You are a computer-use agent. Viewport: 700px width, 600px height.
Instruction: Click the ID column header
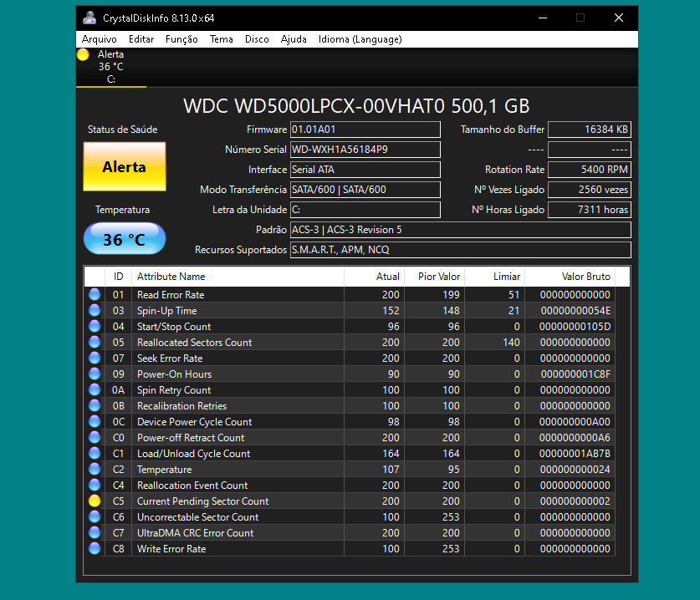118,277
